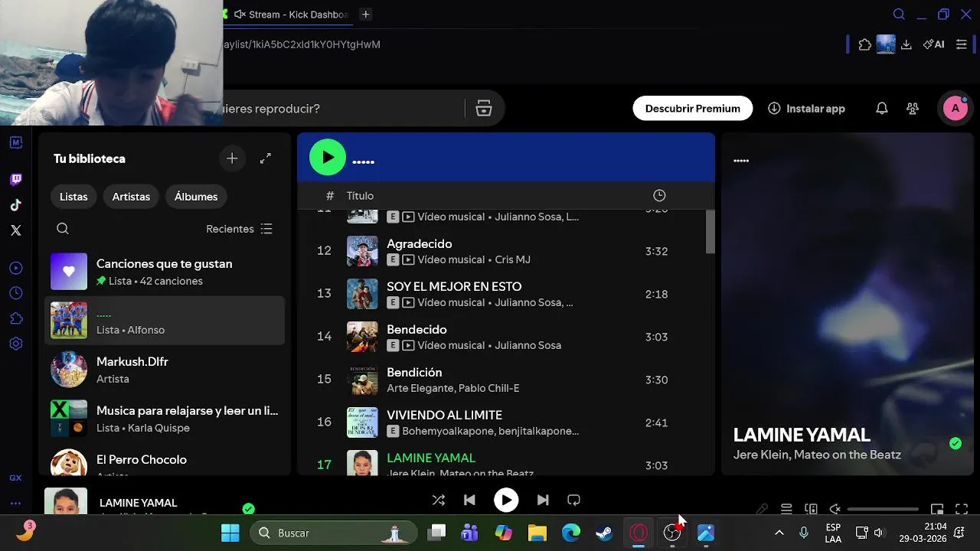This screenshot has width=980, height=551.
Task: Toggle shuffle playback
Action: pyautogui.click(x=439, y=500)
